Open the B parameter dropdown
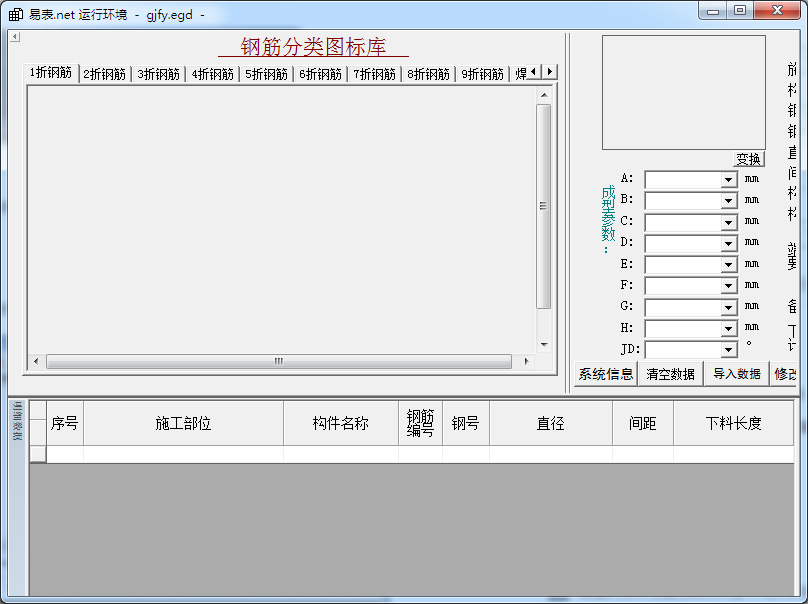The width and height of the screenshot is (808, 604). click(x=728, y=201)
